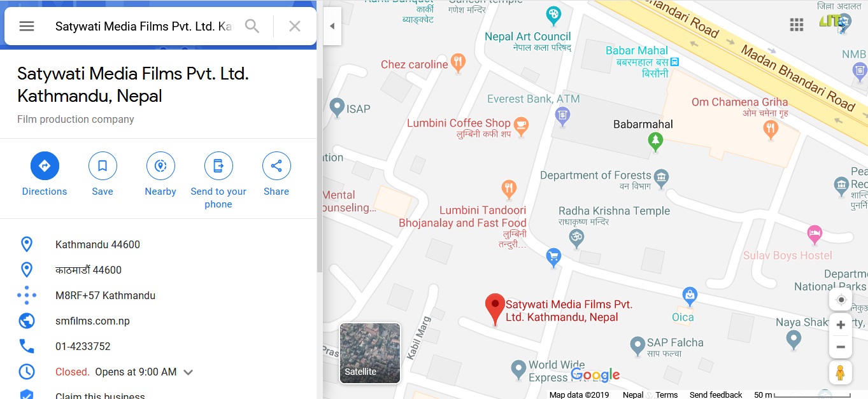Screen dimensions: 868x399
Task: Collapse the side panel arrow
Action: point(332,26)
